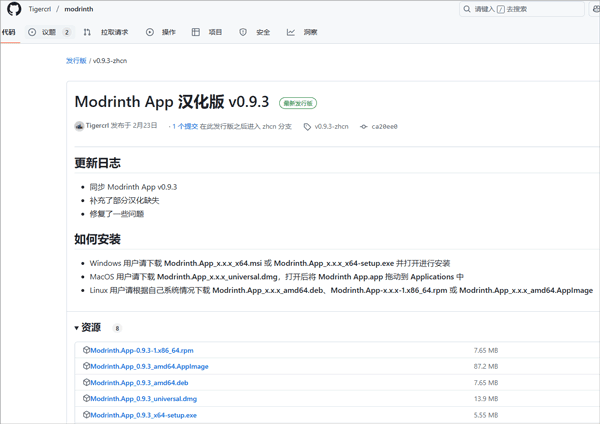This screenshot has height=424, width=600.
Task: Open the v0.9.3-zhcn tag link
Action: pos(331,126)
